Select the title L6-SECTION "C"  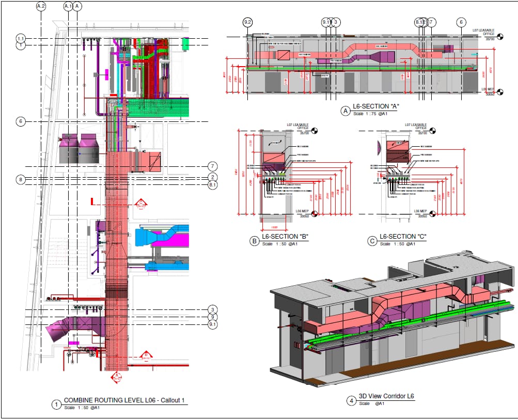click(x=403, y=237)
